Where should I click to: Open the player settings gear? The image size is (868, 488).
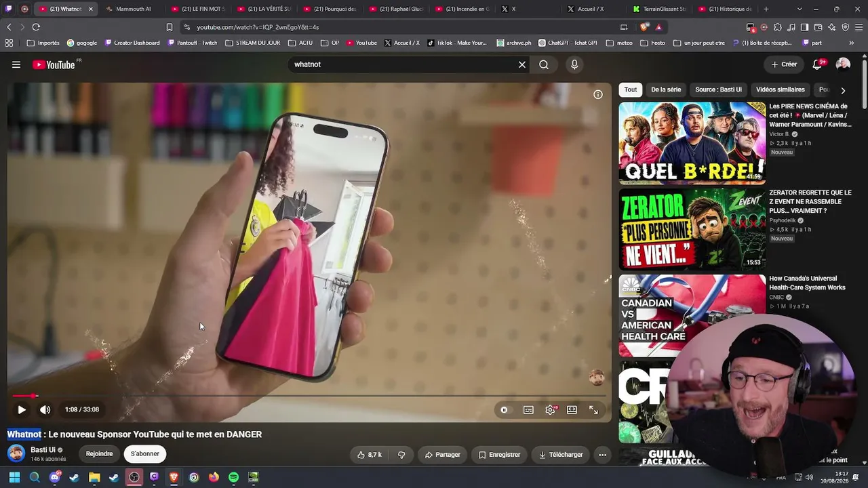pos(551,409)
